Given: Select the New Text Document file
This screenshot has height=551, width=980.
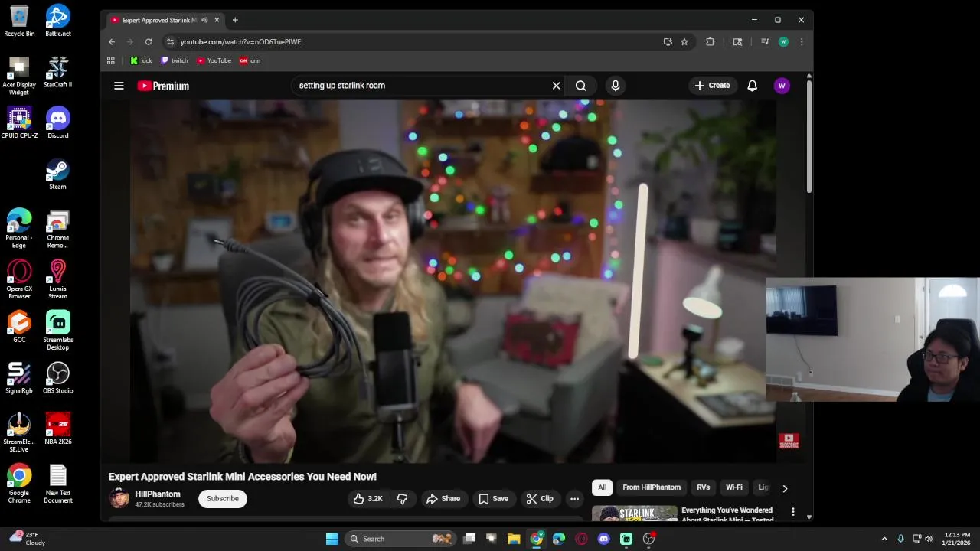Looking at the screenshot, I should (58, 484).
